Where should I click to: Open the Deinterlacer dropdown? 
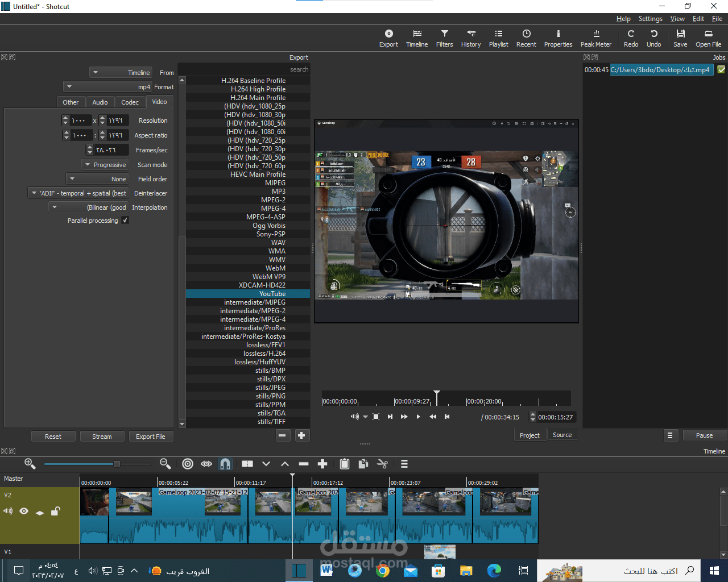tap(78, 193)
